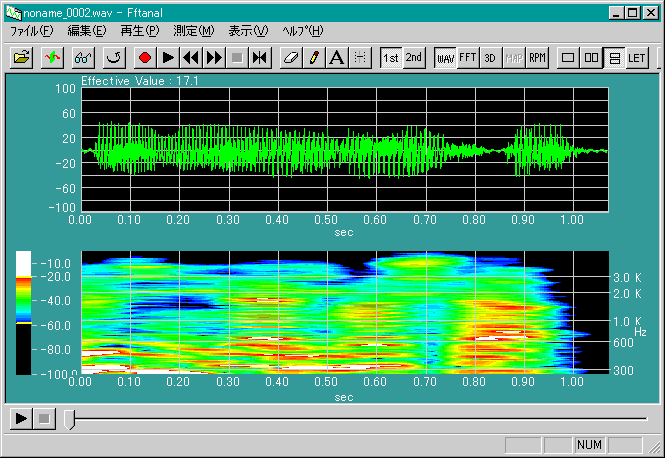Toggle the 1st channel button
Viewport: 665px width, 458px height.
pyautogui.click(x=391, y=57)
